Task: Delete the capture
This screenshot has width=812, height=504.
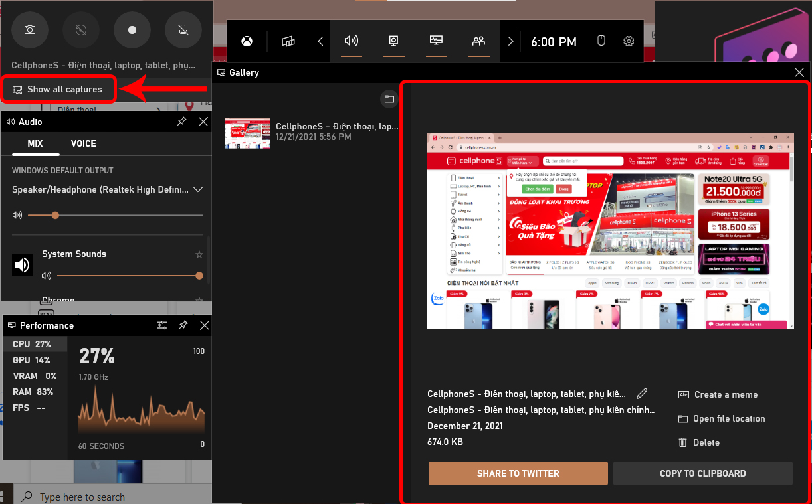Action: point(699,442)
